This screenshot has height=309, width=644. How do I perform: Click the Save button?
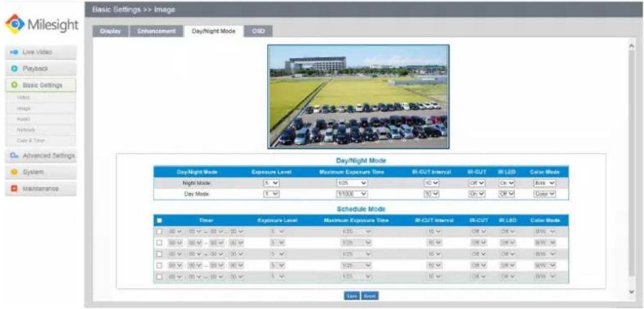[352, 296]
